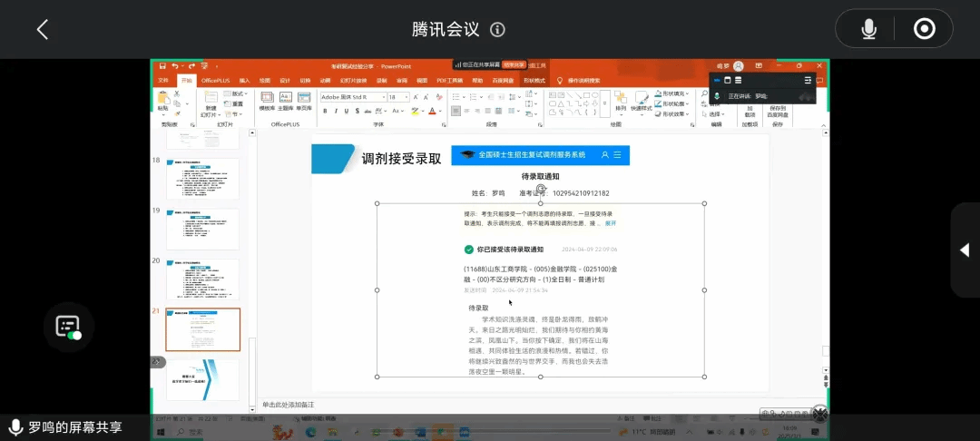
Task: Toggle the microphone button at top right
Action: (x=868, y=30)
